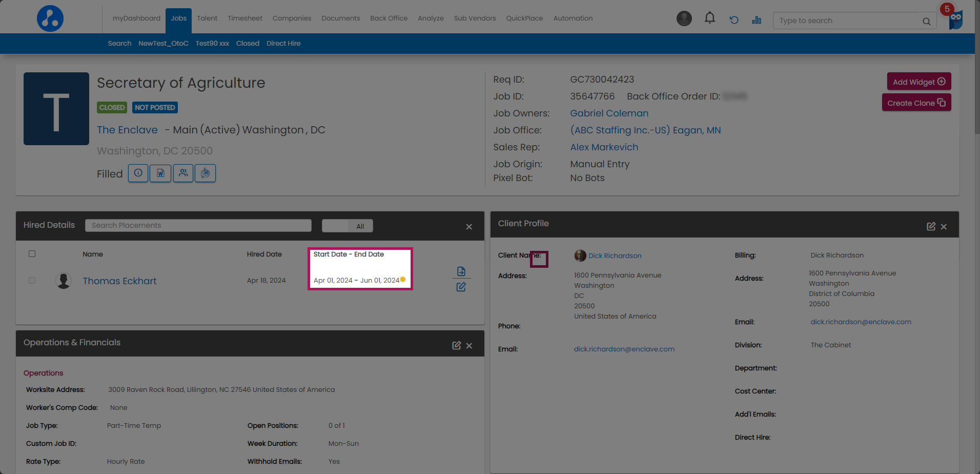Screen dimensions: 980x474
Task: Open the notifications bell
Action: tap(709, 18)
